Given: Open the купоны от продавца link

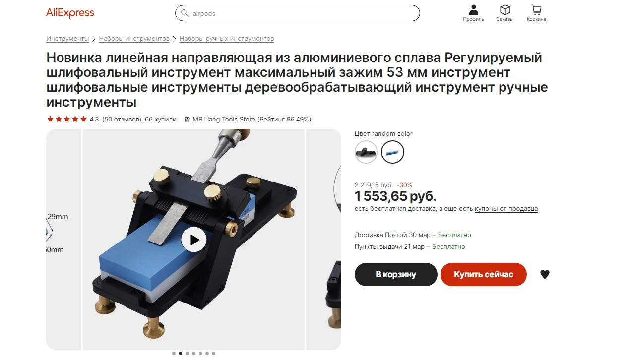Looking at the screenshot, I should pyautogui.click(x=506, y=209).
